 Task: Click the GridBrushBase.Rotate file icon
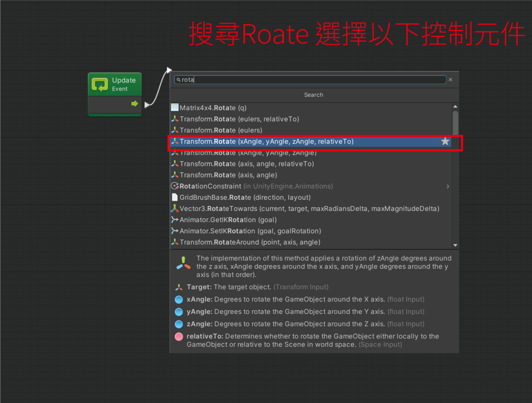point(175,197)
